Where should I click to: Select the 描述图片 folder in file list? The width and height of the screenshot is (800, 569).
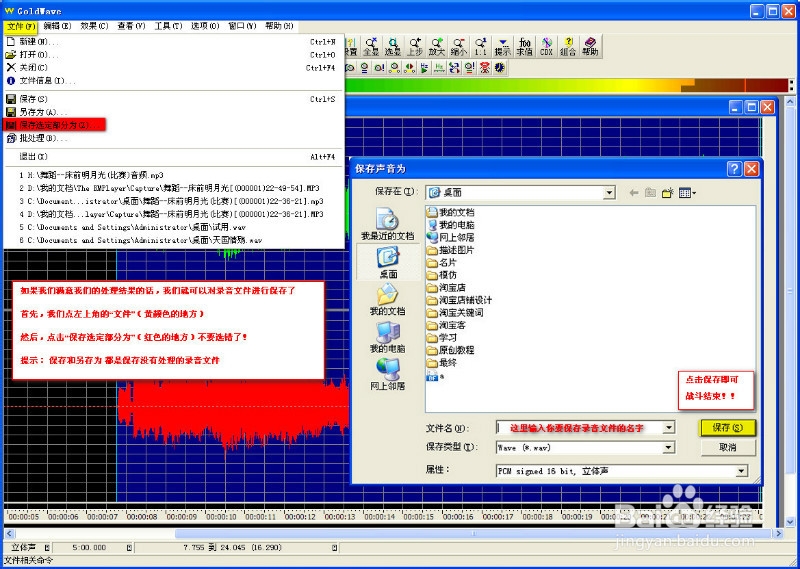(x=451, y=250)
